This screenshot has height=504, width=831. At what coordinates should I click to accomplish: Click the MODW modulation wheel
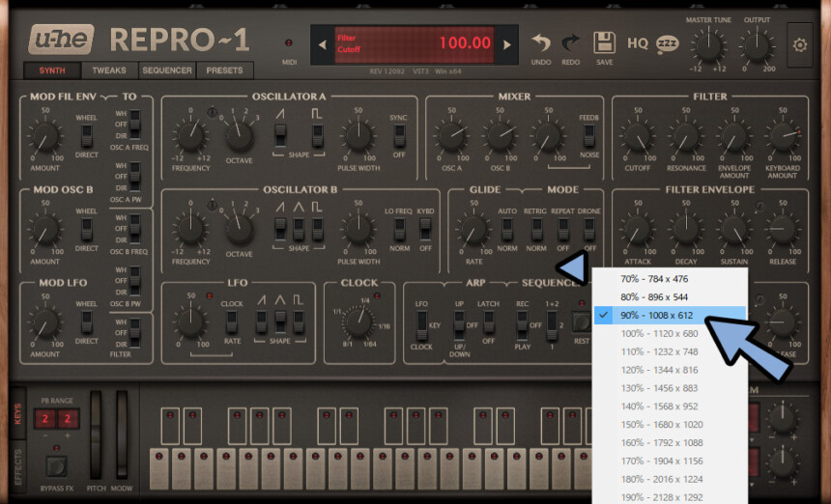[122, 435]
